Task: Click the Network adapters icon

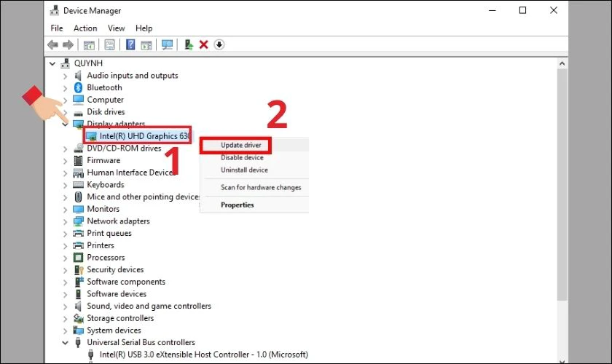Action: point(79,221)
